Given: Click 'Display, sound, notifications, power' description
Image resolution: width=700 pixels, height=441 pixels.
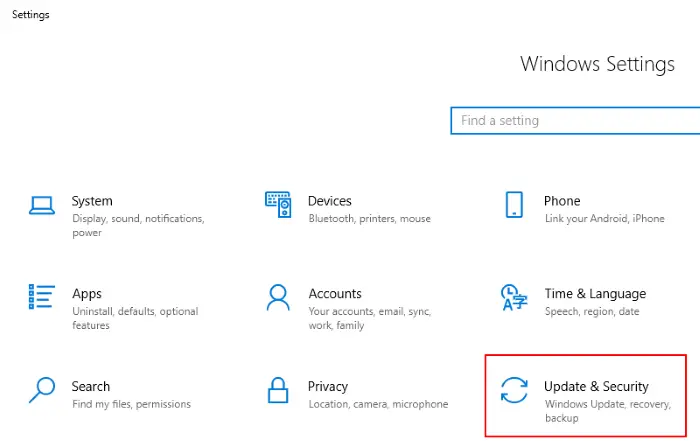Looking at the screenshot, I should point(138,225).
